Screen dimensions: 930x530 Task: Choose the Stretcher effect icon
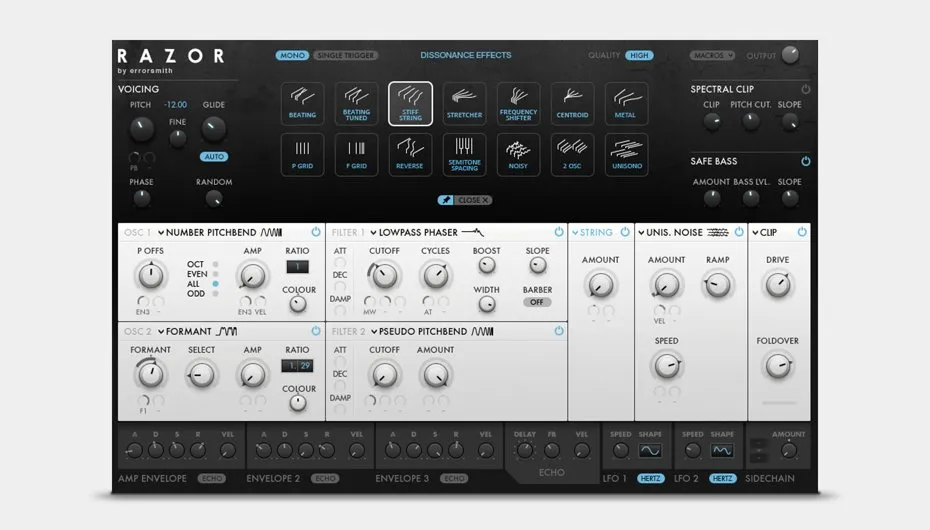[x=464, y=104]
